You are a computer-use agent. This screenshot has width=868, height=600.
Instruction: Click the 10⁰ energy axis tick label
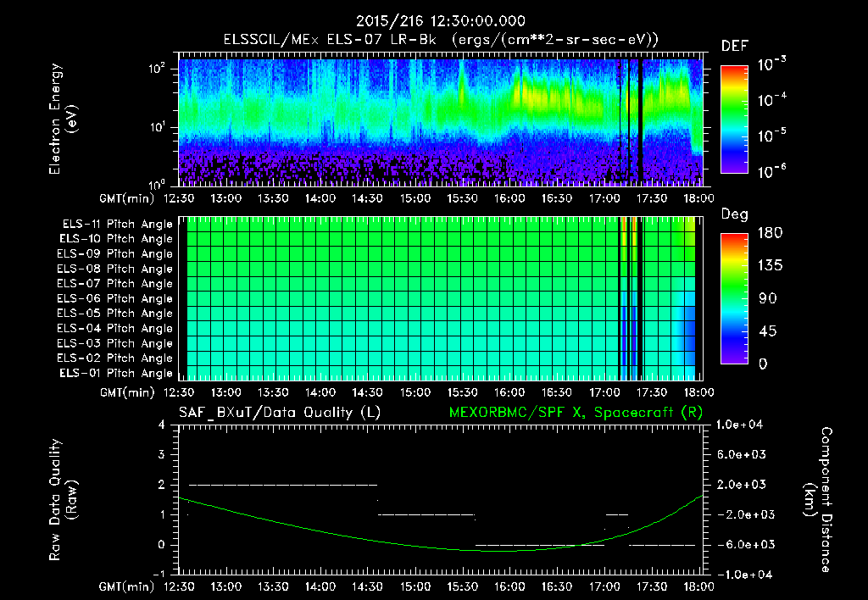[157, 184]
